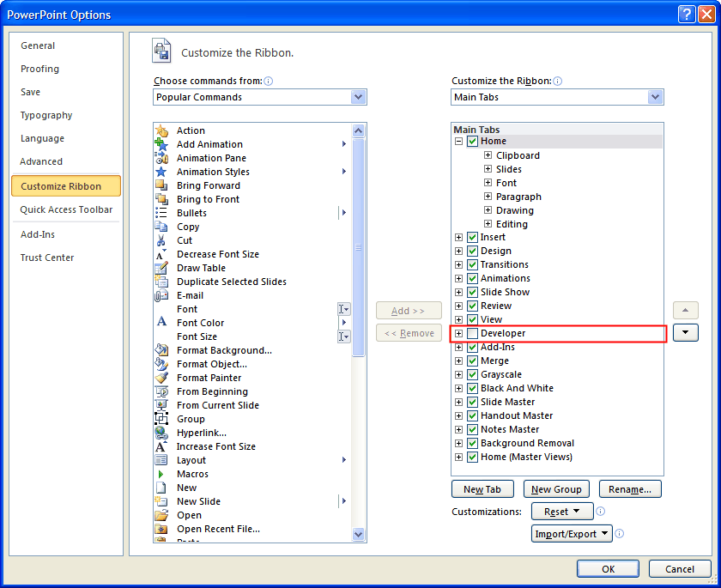This screenshot has width=721, height=588.
Task: Click the Bring to Front icon
Action: coord(161,199)
